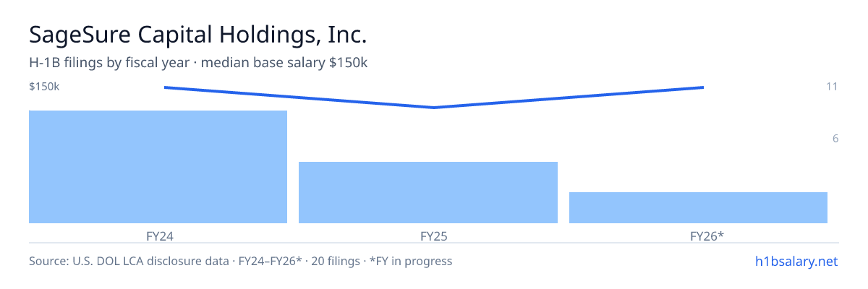Click the salary line end above FY26*
The image size is (868, 289).
coord(703,87)
